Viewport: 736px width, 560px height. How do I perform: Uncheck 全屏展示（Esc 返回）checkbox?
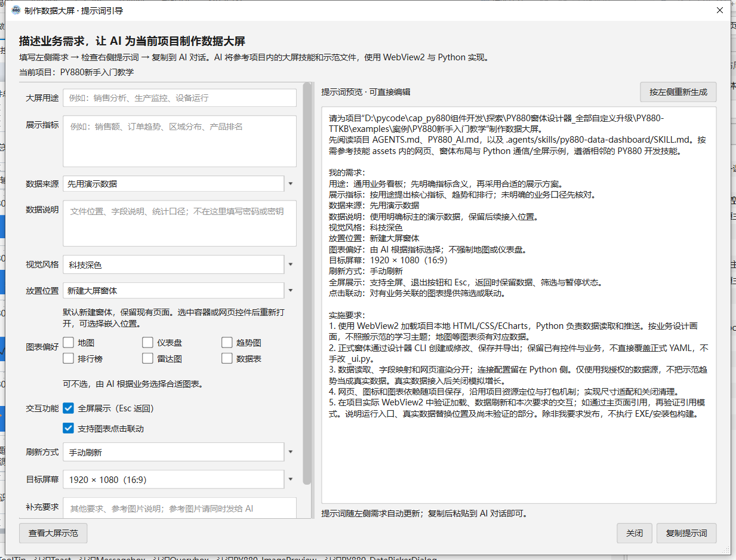[x=68, y=408]
